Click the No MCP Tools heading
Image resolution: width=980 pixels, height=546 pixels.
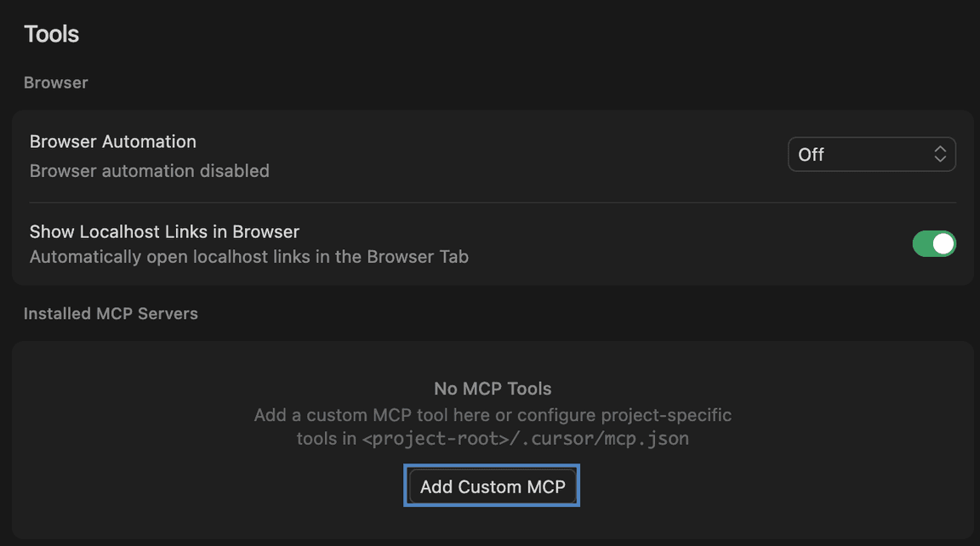click(x=492, y=388)
